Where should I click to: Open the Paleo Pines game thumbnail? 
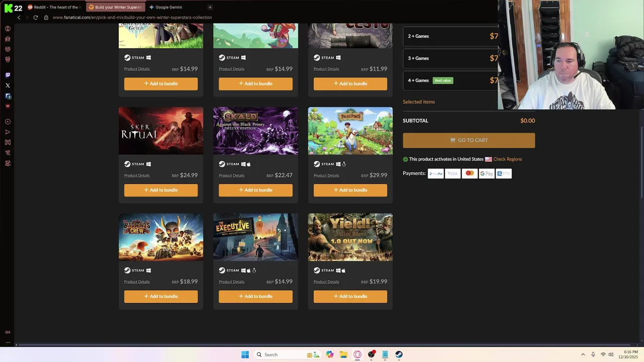(350, 131)
